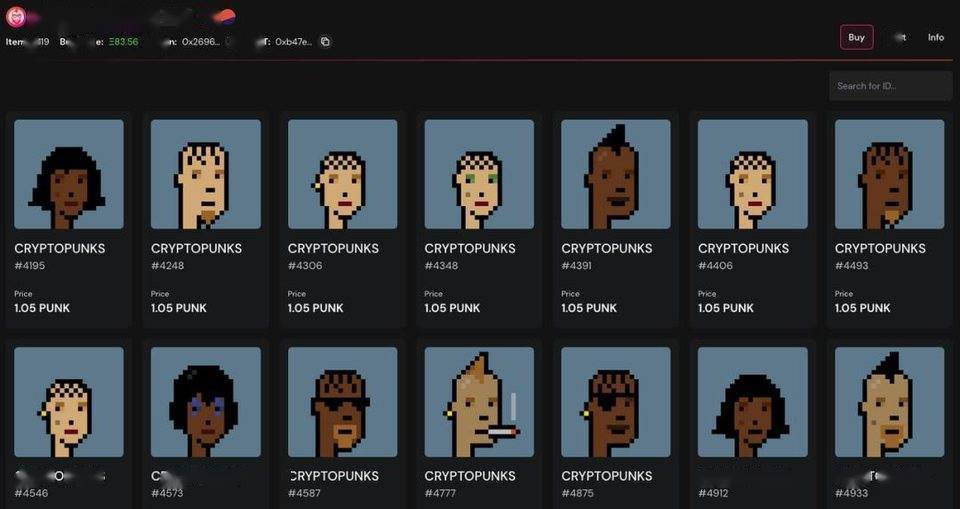960x509 pixels.
Task: Click 1.05 PUNK price of #4306
Action: tap(316, 308)
